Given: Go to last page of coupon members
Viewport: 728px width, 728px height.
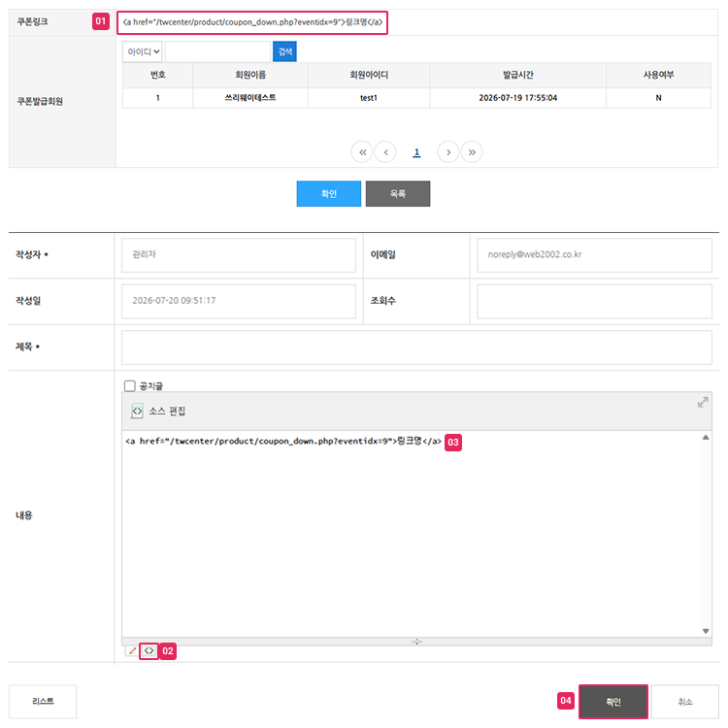Looking at the screenshot, I should (x=472, y=152).
